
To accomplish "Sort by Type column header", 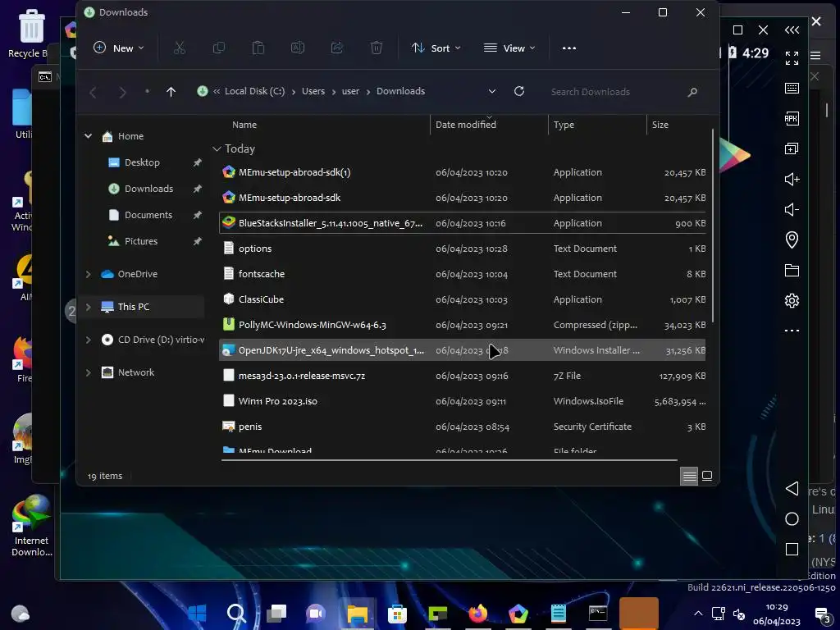I will (x=564, y=125).
